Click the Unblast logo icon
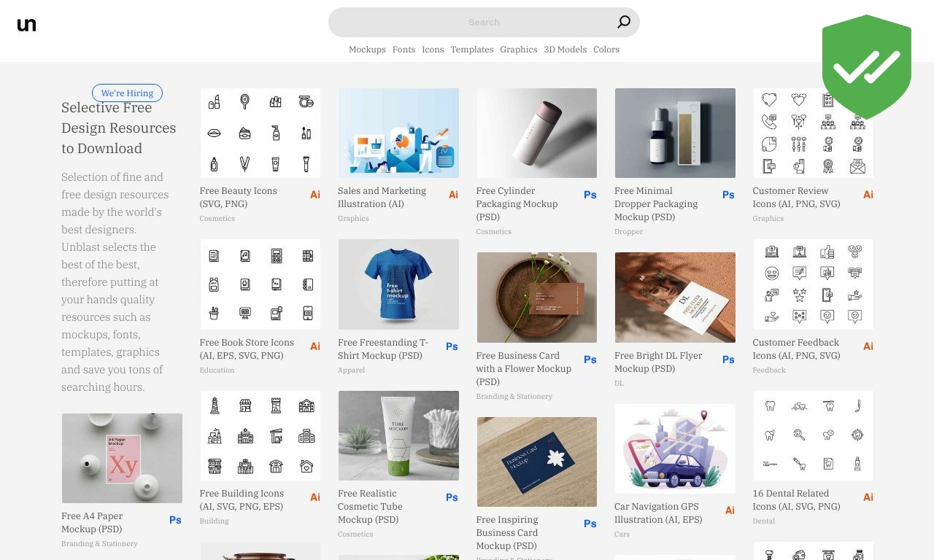The width and height of the screenshot is (934, 560). pos(26,25)
